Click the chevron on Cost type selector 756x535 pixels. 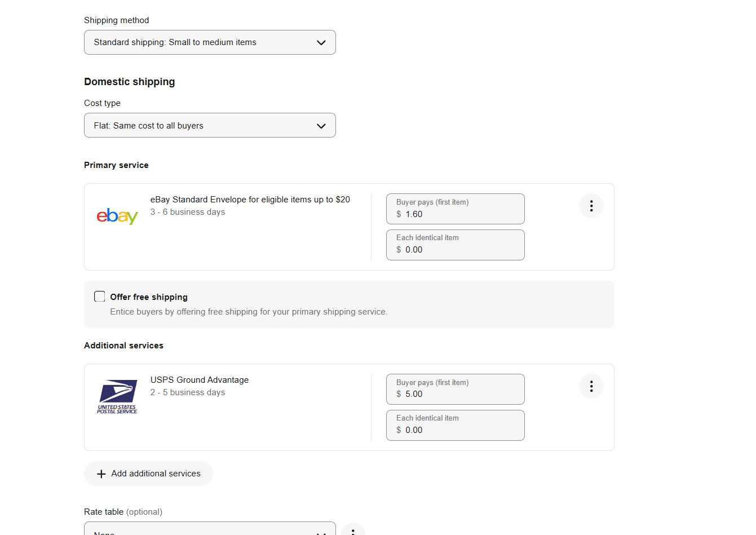321,125
